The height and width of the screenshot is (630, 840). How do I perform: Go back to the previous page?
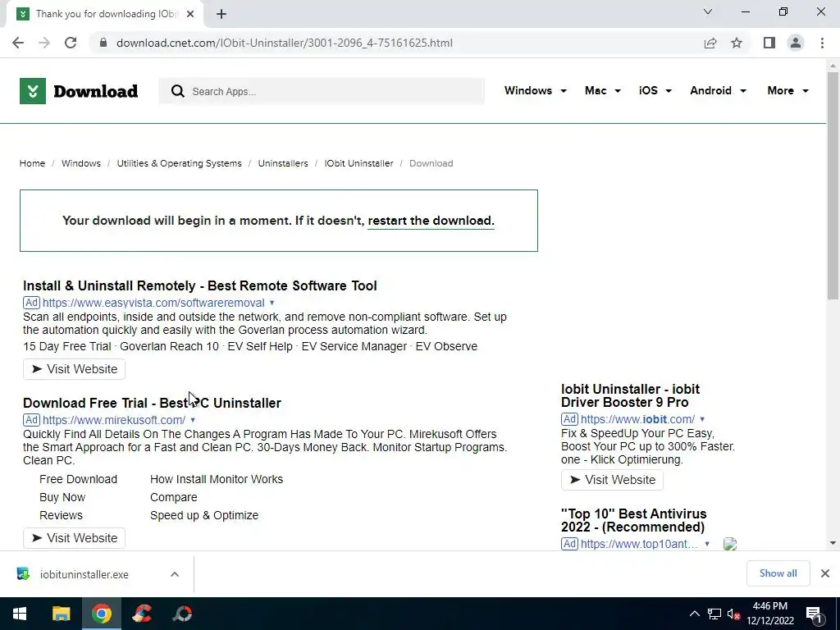tap(18, 43)
